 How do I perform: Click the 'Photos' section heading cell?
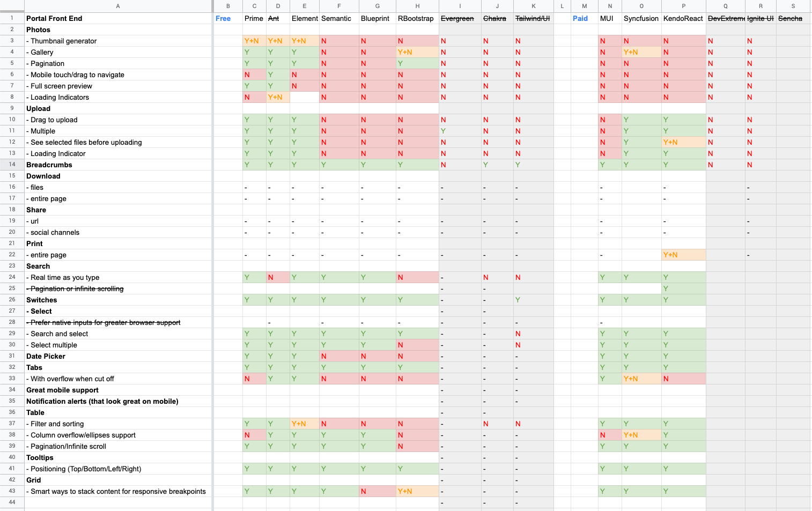pyautogui.click(x=118, y=29)
